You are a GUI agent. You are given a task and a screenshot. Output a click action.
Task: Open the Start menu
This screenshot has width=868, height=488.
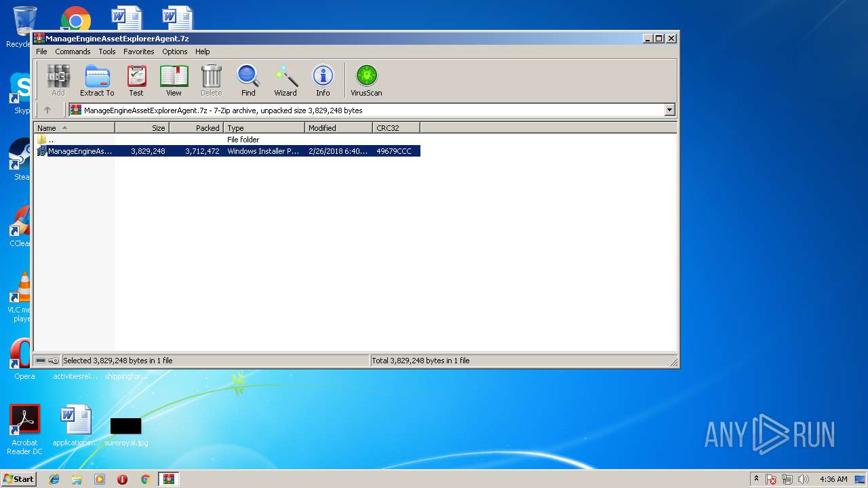pos(18,479)
